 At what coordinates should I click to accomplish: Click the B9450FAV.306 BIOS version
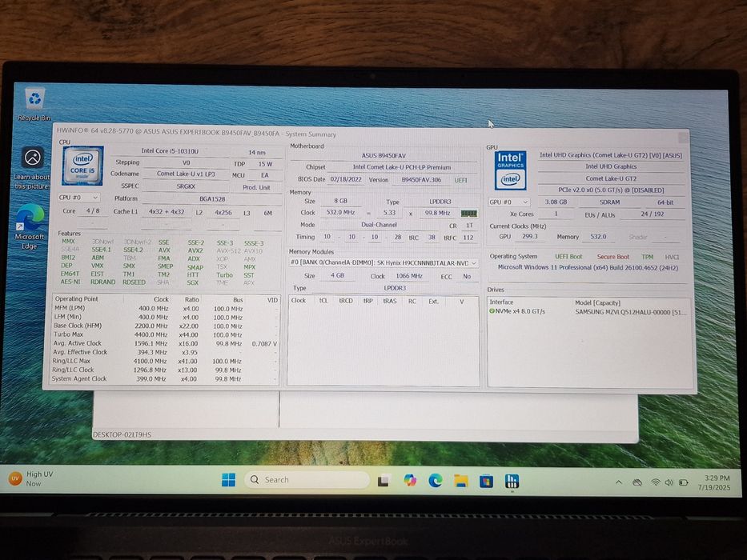click(421, 180)
